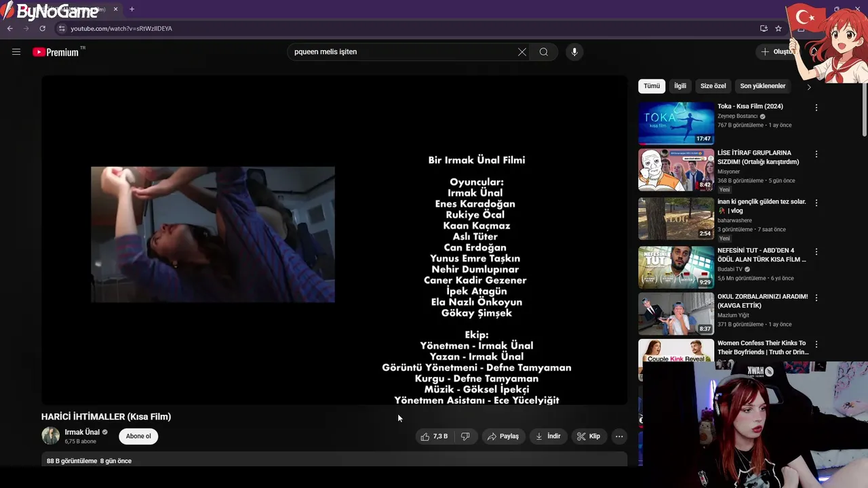Open Zeynep Bostancı channel link
The image size is (868, 488).
pos(738,116)
